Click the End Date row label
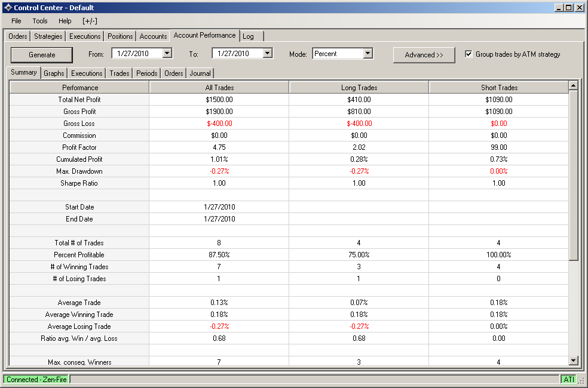588x388 pixels. [x=79, y=219]
